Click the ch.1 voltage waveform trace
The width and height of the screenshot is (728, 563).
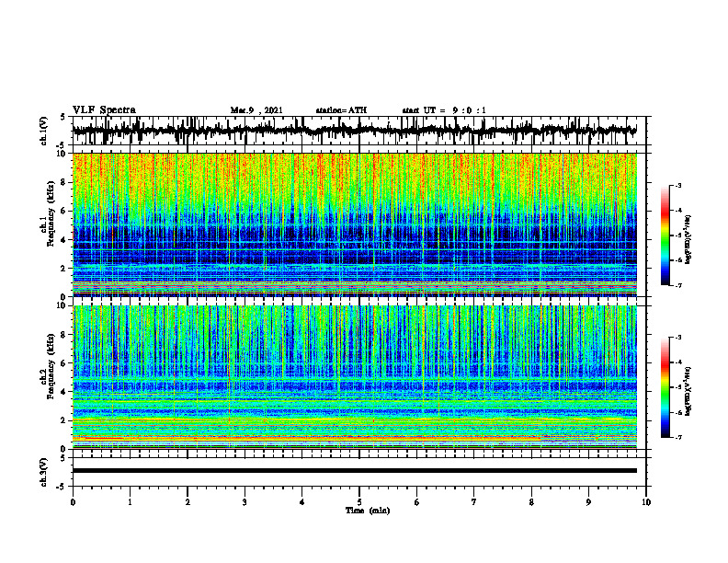click(354, 131)
